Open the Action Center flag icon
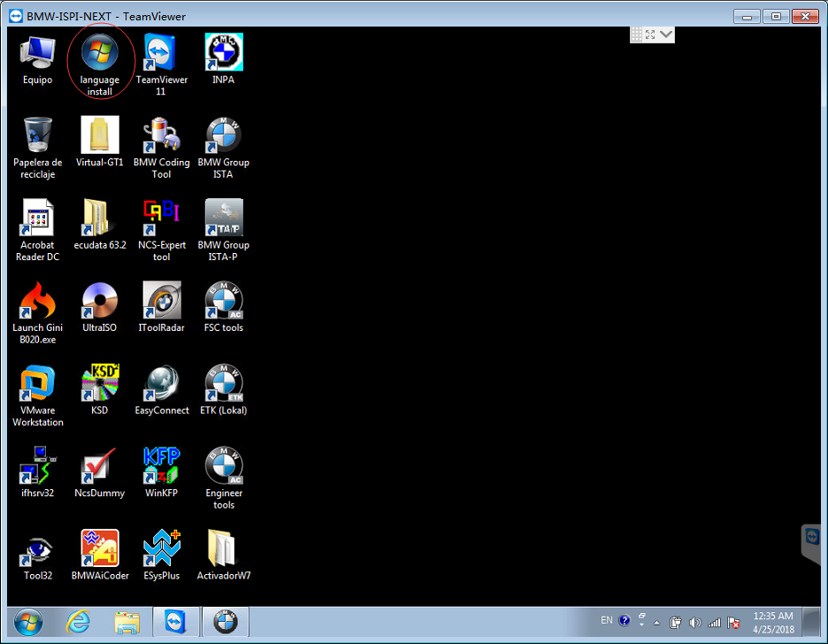The height and width of the screenshot is (644, 828). 733,623
